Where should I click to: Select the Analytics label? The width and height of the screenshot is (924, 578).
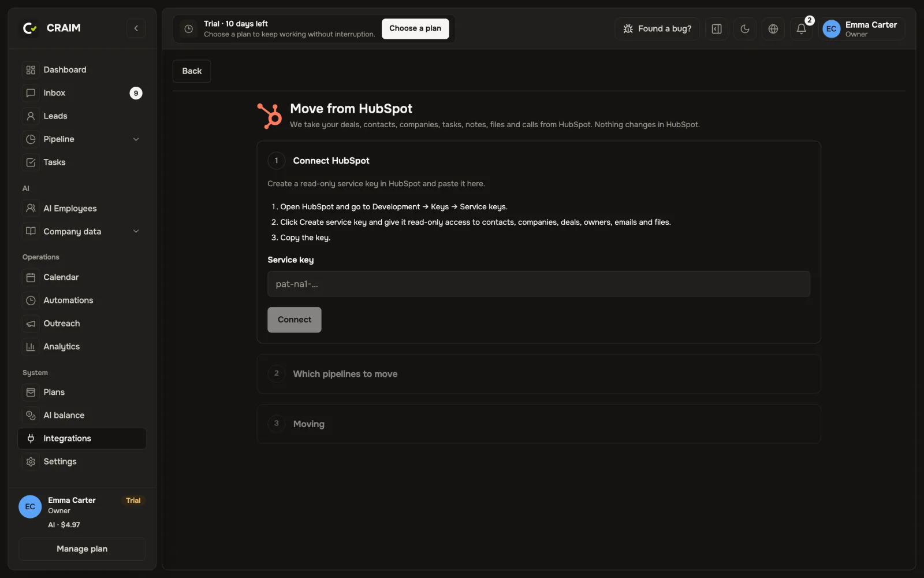coord(62,346)
